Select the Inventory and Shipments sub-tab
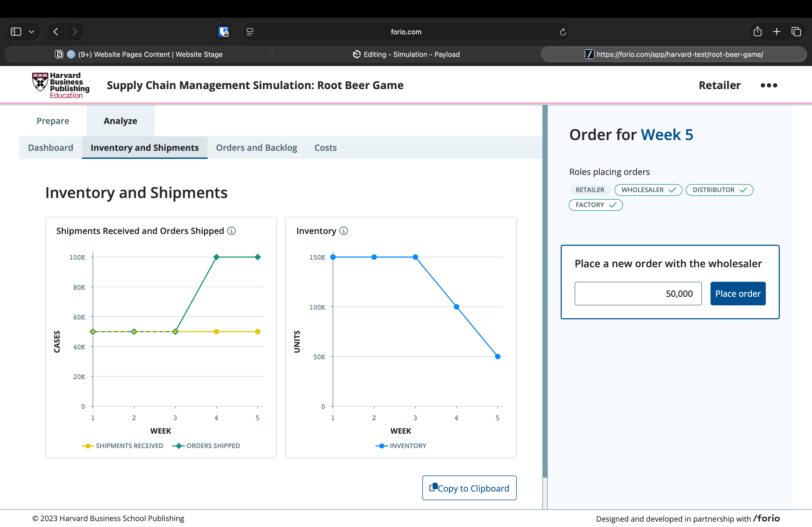812x527 pixels. click(145, 148)
